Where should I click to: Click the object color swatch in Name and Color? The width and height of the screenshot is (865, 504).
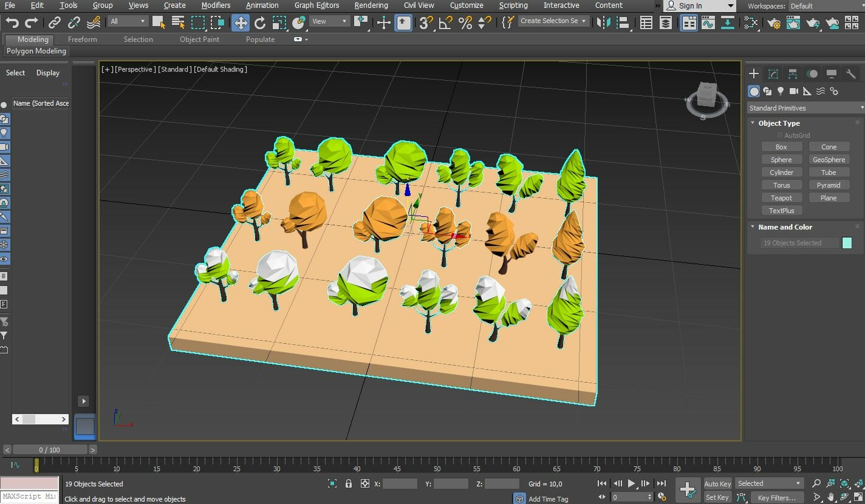click(x=847, y=242)
